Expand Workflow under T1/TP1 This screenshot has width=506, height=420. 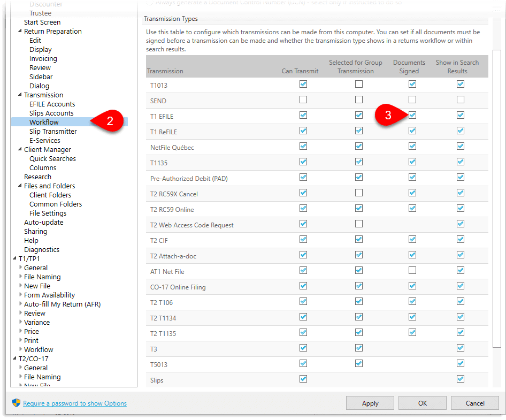(21, 349)
